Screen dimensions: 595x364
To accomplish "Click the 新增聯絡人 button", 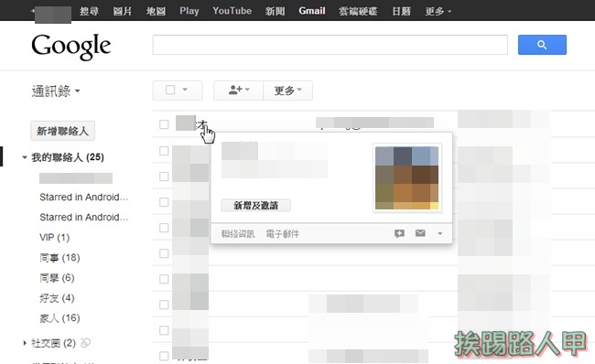I will coord(62,131).
